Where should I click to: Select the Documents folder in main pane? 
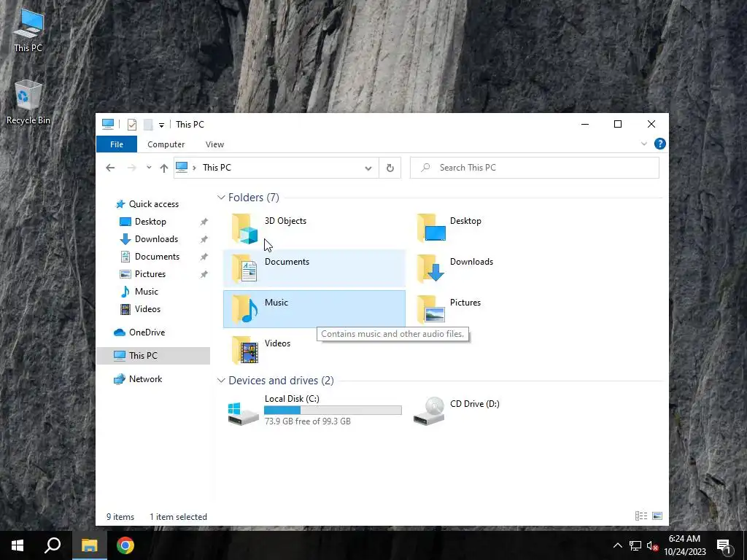314,268
